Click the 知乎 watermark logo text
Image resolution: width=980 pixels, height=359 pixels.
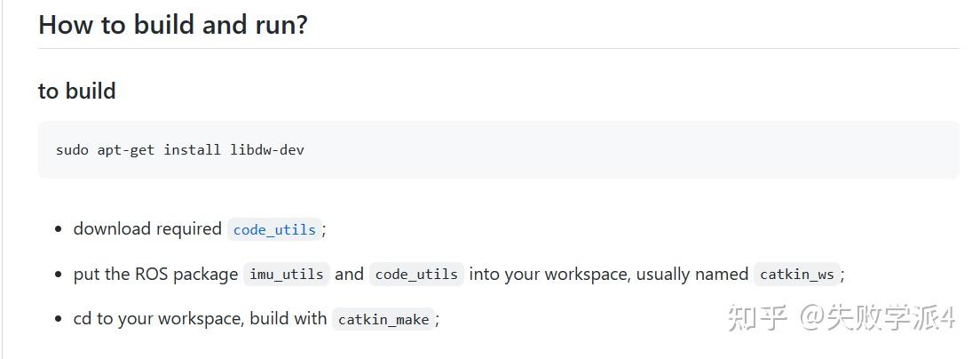(x=756, y=317)
